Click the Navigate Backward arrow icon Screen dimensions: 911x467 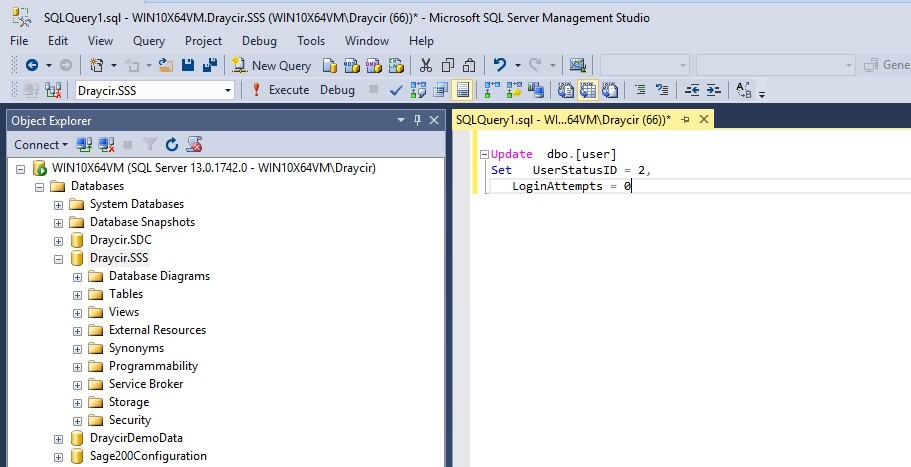click(x=32, y=66)
